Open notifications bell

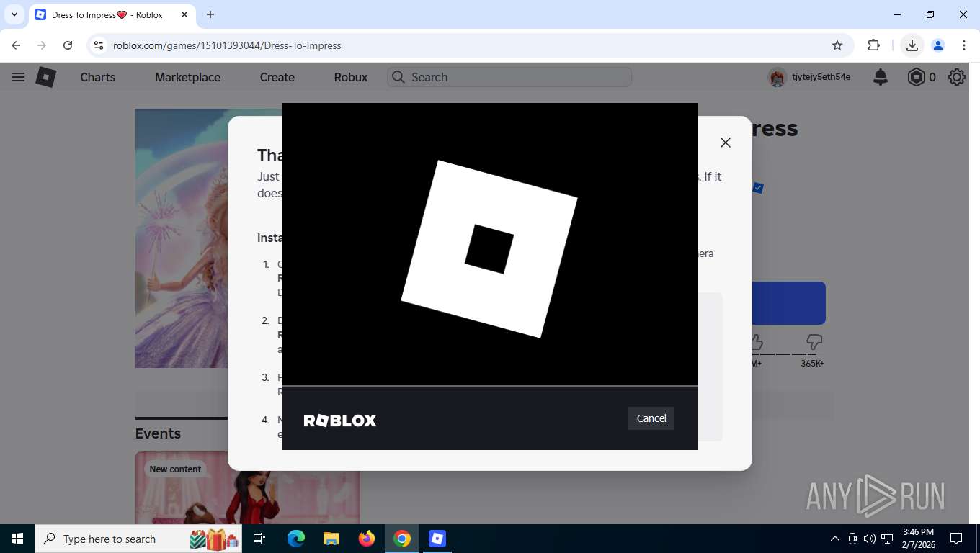pos(881,77)
